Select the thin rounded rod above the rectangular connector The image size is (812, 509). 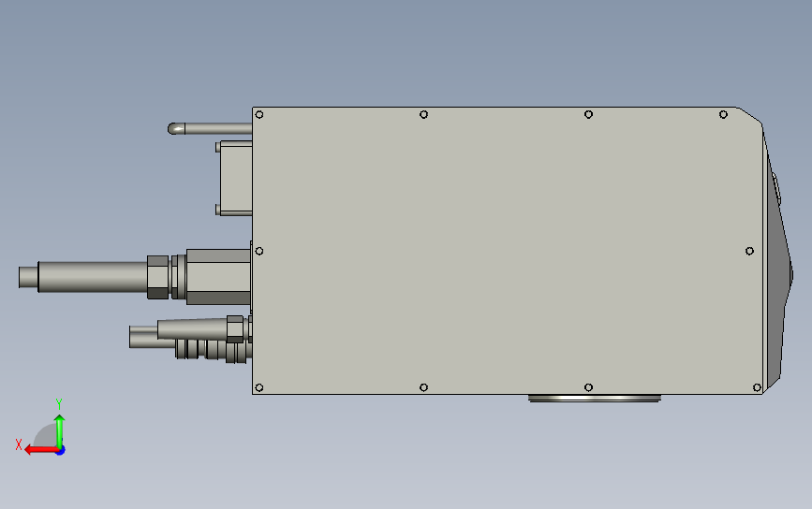tap(210, 128)
